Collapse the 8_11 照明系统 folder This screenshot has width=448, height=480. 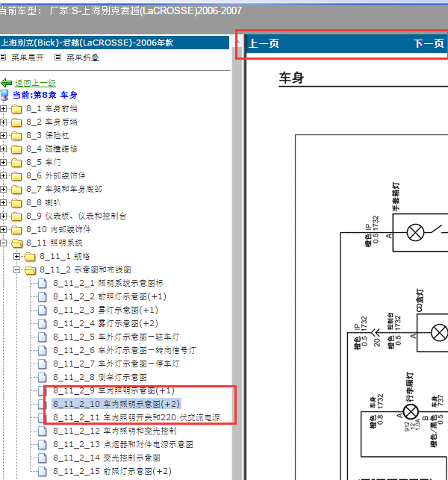pos(3,243)
